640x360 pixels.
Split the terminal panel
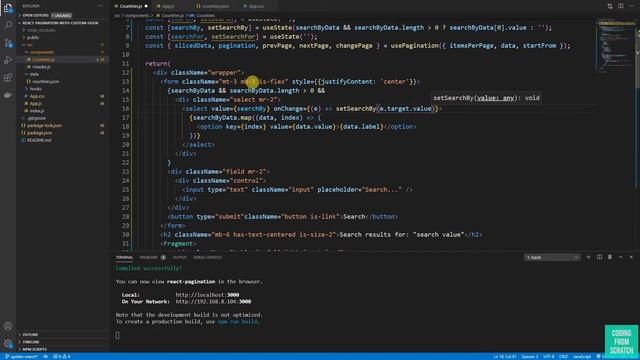(599, 257)
